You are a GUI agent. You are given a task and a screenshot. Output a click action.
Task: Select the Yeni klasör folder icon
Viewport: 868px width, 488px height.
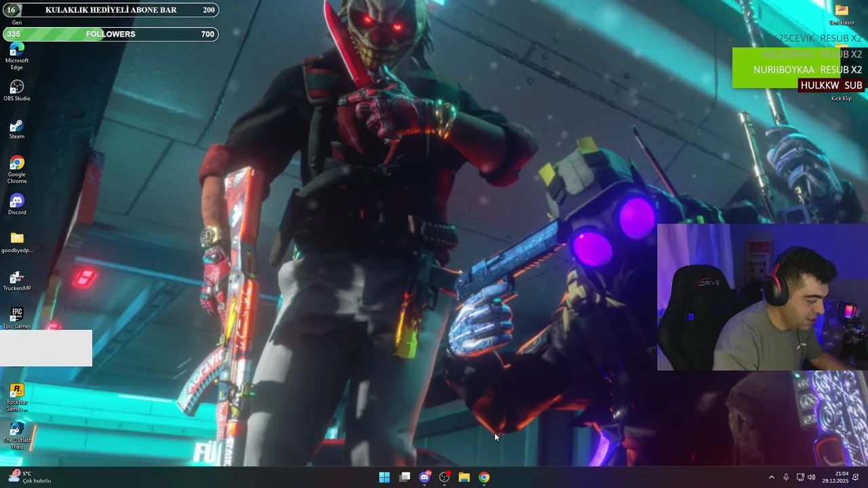coord(842,15)
